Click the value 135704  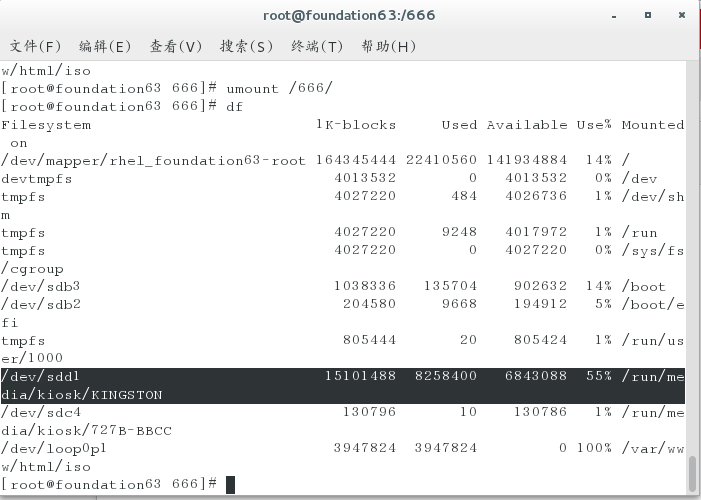coord(450,286)
